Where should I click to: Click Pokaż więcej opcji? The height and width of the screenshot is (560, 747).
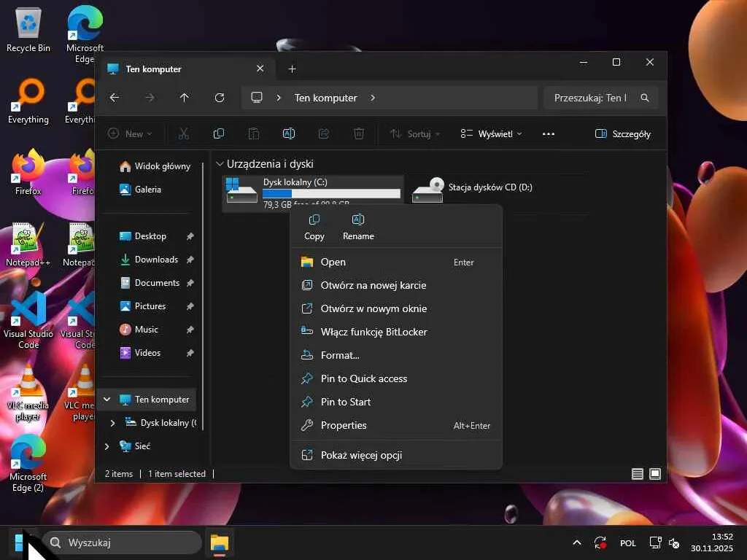coord(361,455)
